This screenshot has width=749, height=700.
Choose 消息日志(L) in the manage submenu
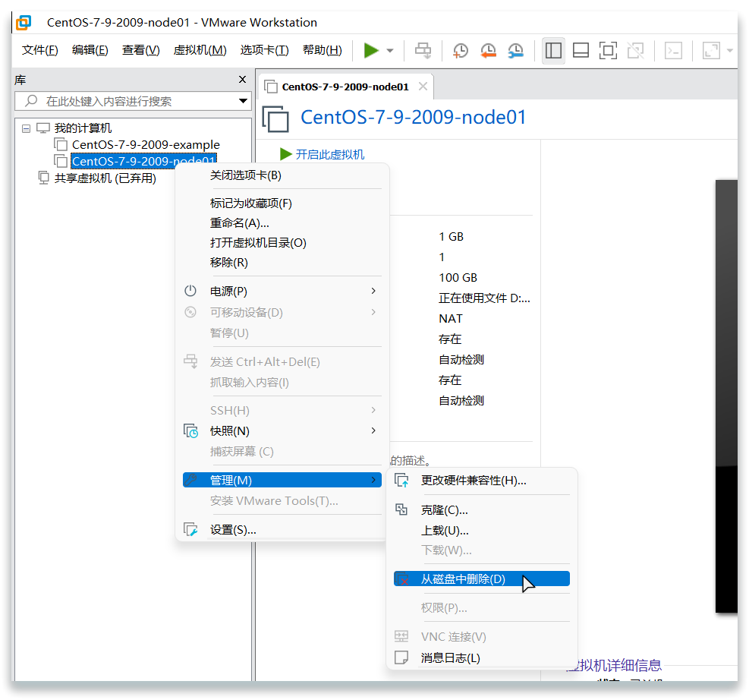pos(482,658)
